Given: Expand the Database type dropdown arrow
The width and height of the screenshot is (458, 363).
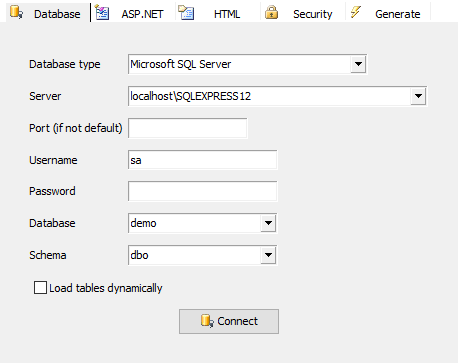Looking at the screenshot, I should click(x=358, y=64).
